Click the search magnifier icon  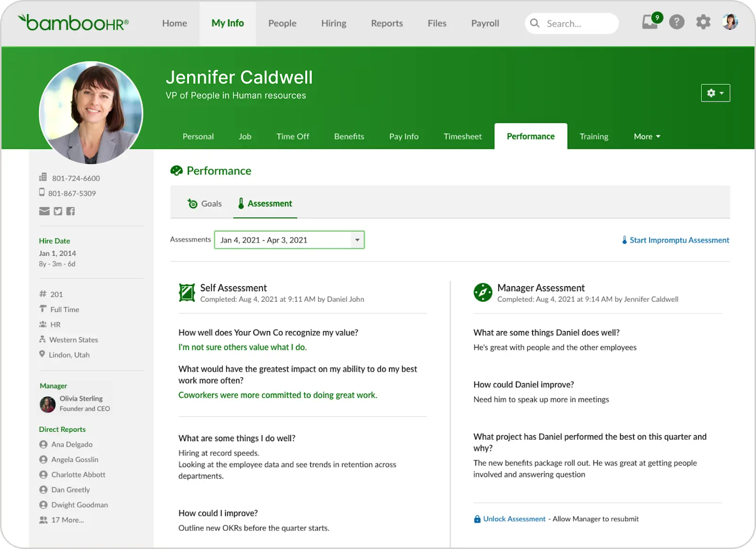point(534,23)
